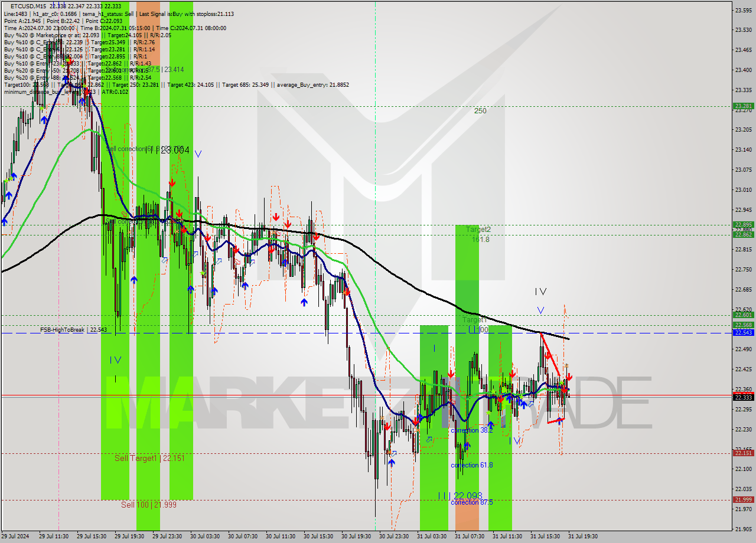Screen dimensions: 756x543
Task: Click the 22.100 price axis value
Action: click(x=743, y=469)
